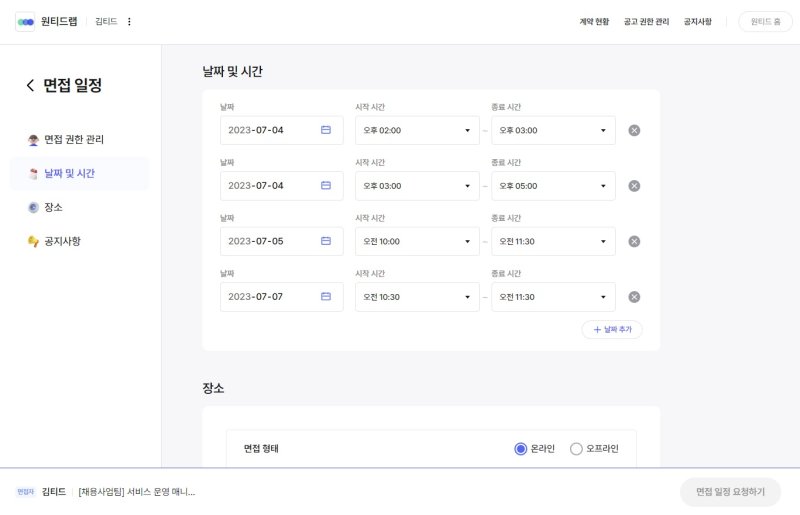Go to 장소 section in the sidebar
Image resolution: width=800 pixels, height=515 pixels.
tap(53, 207)
